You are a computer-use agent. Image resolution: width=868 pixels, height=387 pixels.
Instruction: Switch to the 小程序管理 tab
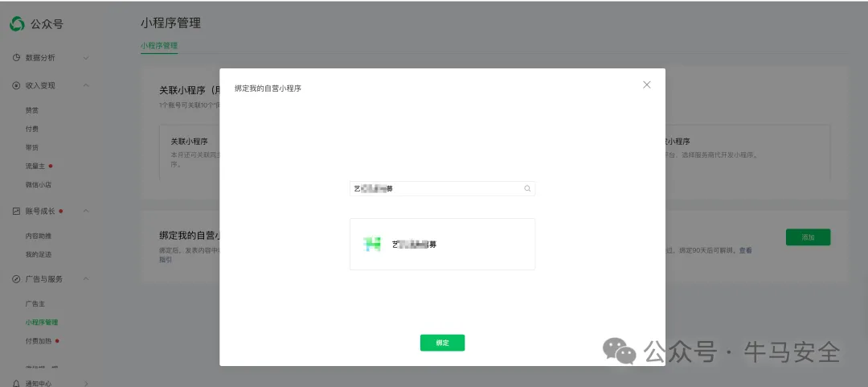click(x=159, y=46)
